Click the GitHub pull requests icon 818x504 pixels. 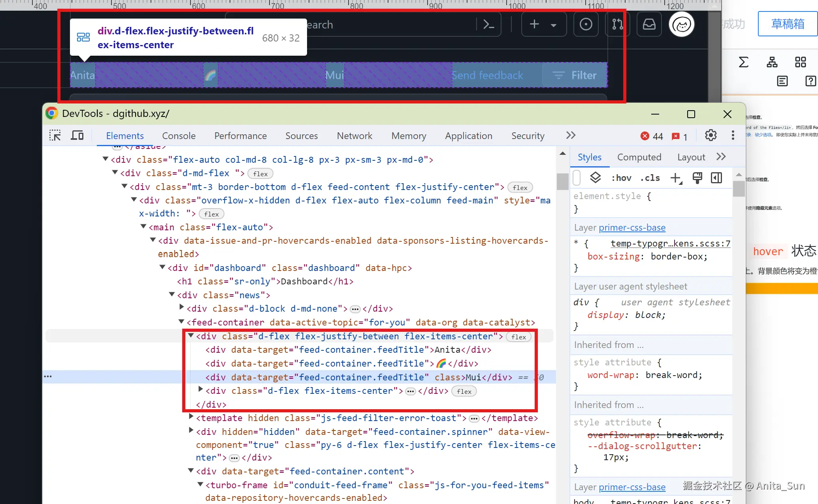(617, 24)
